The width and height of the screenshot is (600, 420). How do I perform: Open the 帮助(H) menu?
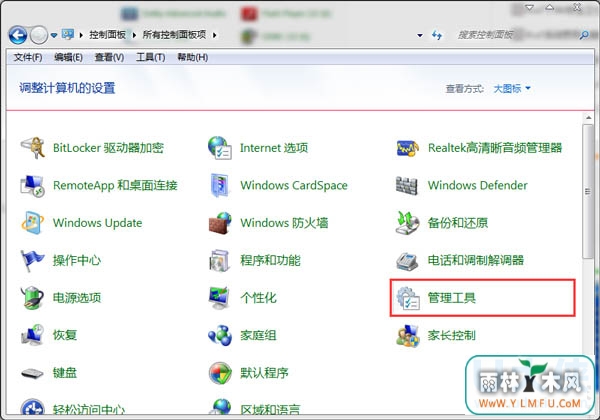tap(192, 57)
